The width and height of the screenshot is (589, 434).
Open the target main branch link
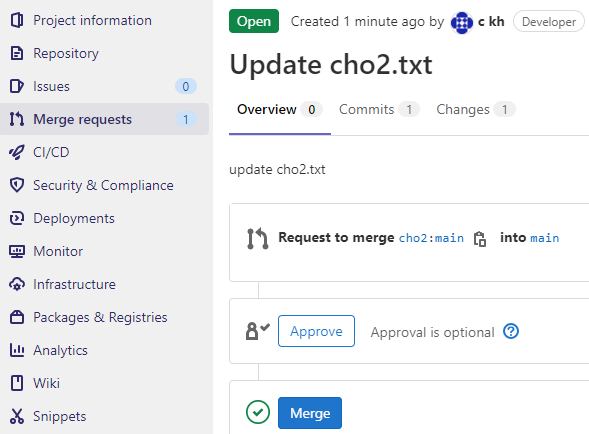[x=545, y=238]
